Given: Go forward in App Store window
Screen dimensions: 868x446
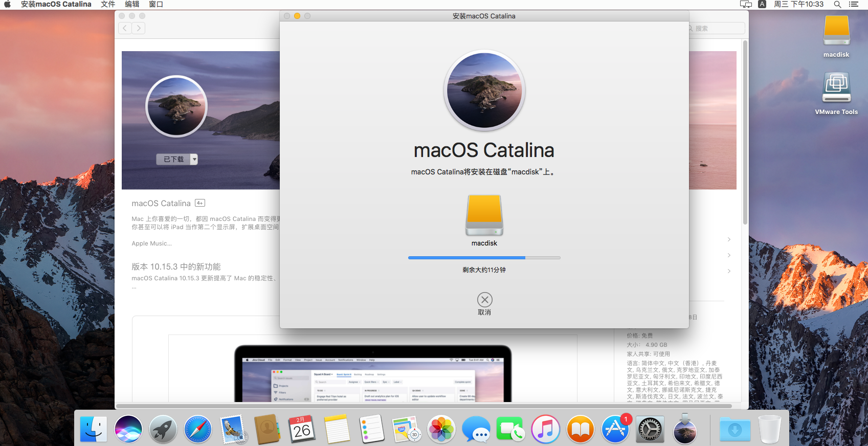Looking at the screenshot, I should pos(139,29).
